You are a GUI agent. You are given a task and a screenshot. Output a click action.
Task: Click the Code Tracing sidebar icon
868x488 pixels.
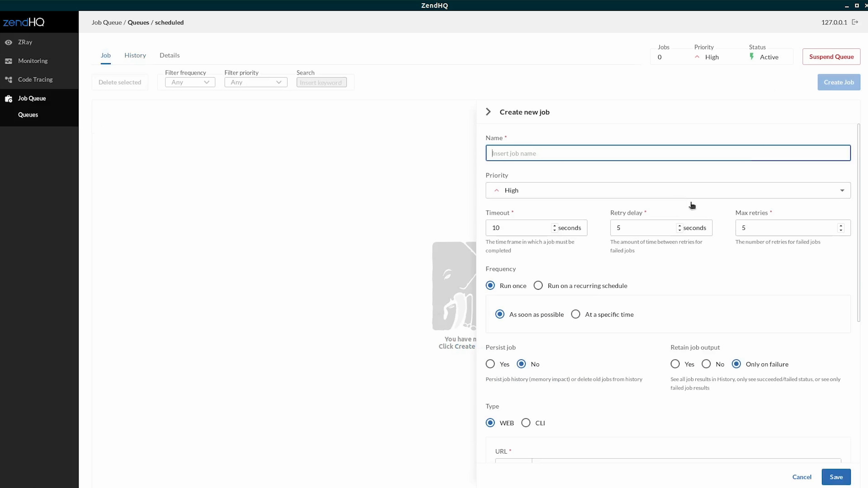click(x=9, y=80)
